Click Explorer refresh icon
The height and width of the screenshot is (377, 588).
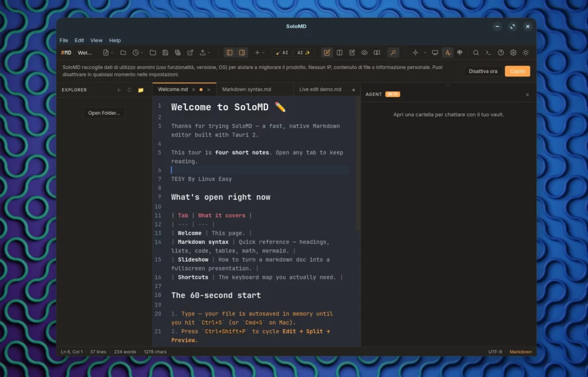click(129, 90)
